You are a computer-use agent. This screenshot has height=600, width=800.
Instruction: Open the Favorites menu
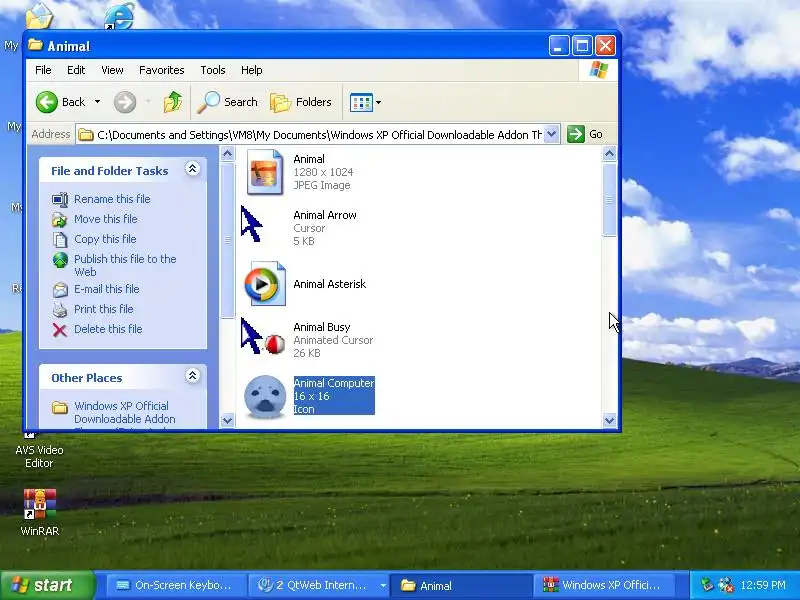161,70
